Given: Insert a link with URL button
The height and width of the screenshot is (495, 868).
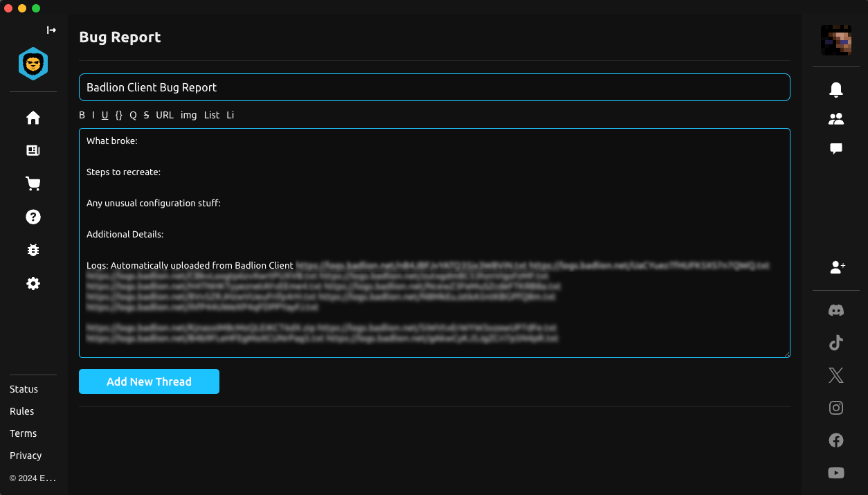Looking at the screenshot, I should pyautogui.click(x=165, y=115).
